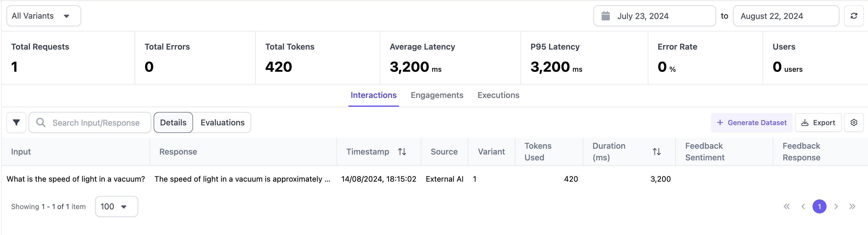This screenshot has height=235, width=868.
Task: Sort by Duration arrows icon
Action: coord(656,152)
